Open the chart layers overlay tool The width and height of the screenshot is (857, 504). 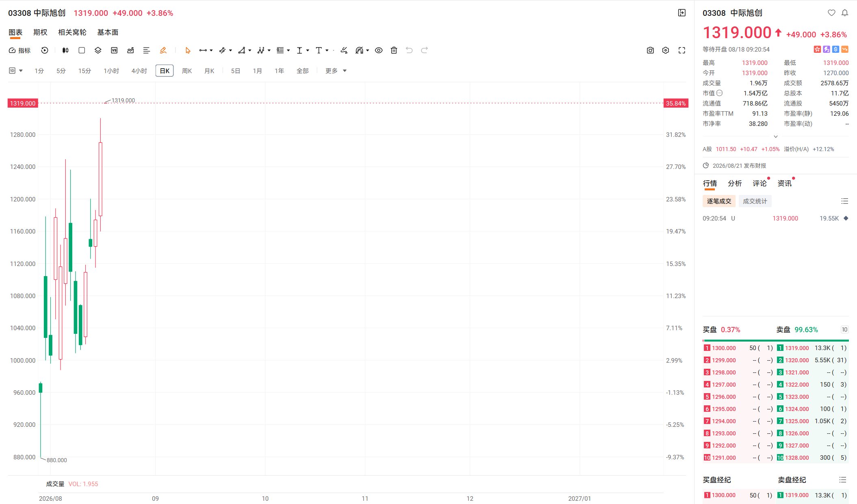coord(98,50)
